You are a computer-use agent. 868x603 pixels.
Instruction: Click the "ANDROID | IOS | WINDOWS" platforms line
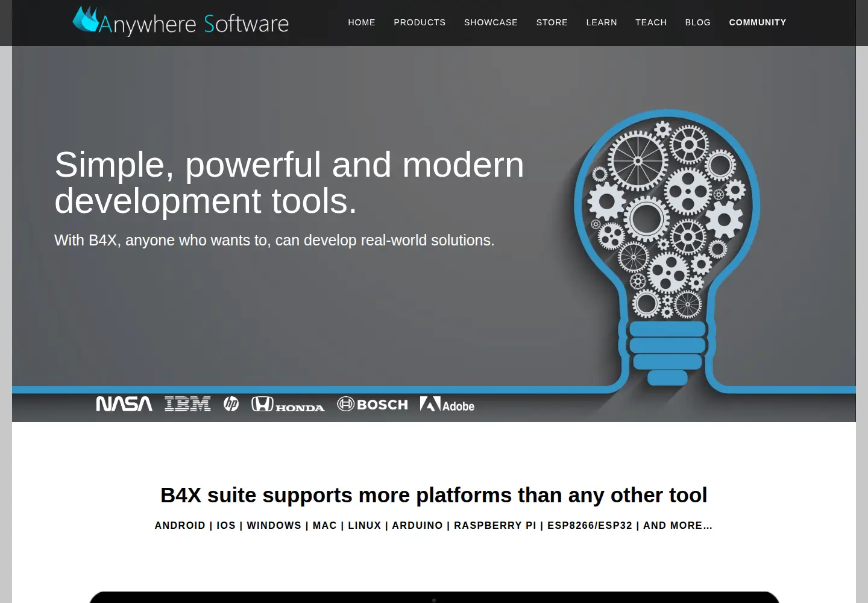click(x=434, y=525)
